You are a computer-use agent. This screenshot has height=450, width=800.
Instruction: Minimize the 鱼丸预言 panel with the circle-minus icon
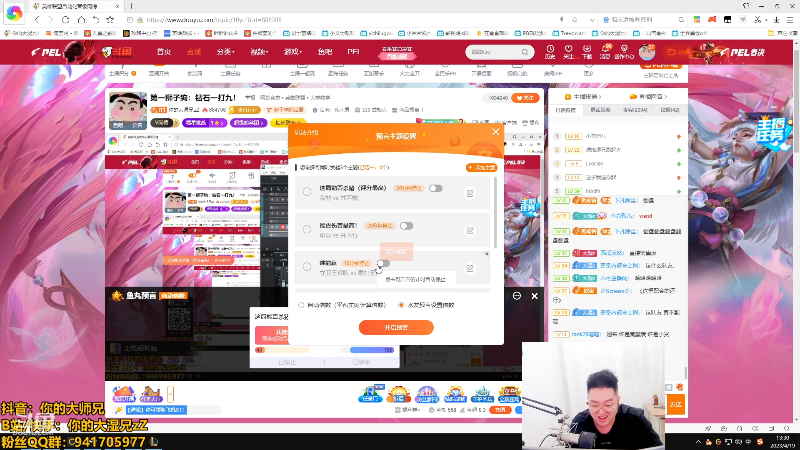click(x=517, y=296)
